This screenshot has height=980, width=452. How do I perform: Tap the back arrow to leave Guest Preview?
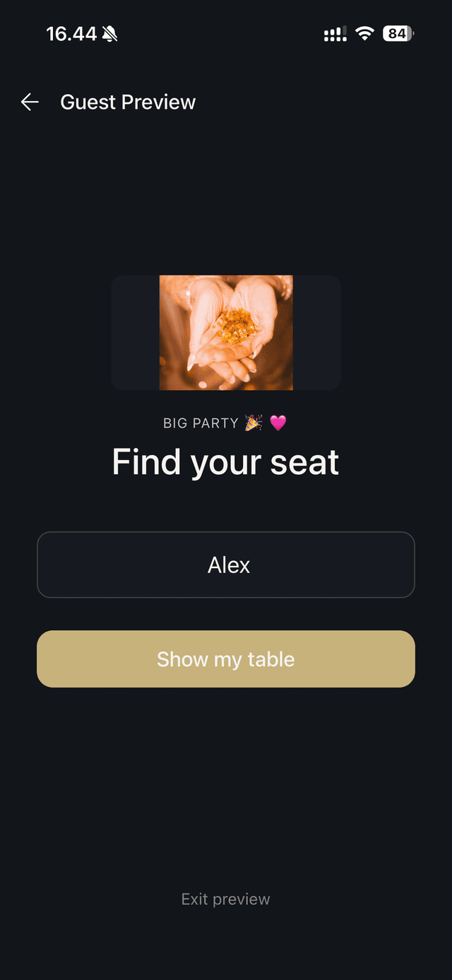30,102
